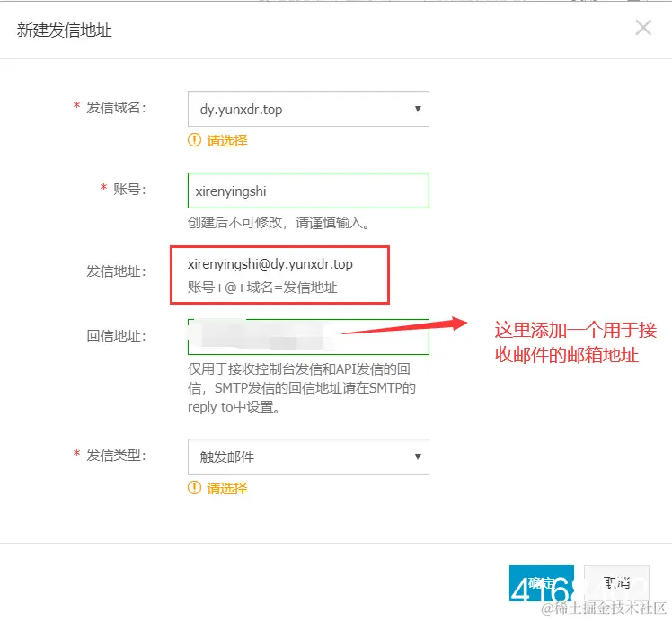Click the 确定 confirm button
Screen dimensions: 672x621
pyautogui.click(x=542, y=583)
